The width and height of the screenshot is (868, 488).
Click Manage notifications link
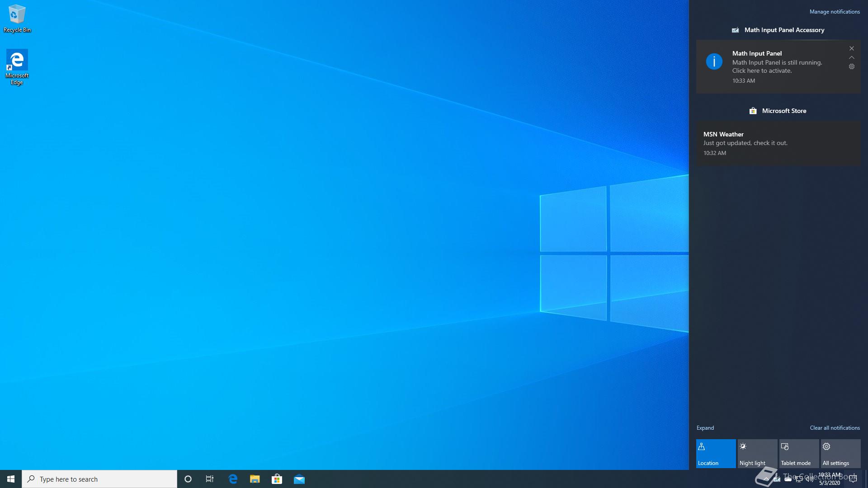tap(835, 12)
